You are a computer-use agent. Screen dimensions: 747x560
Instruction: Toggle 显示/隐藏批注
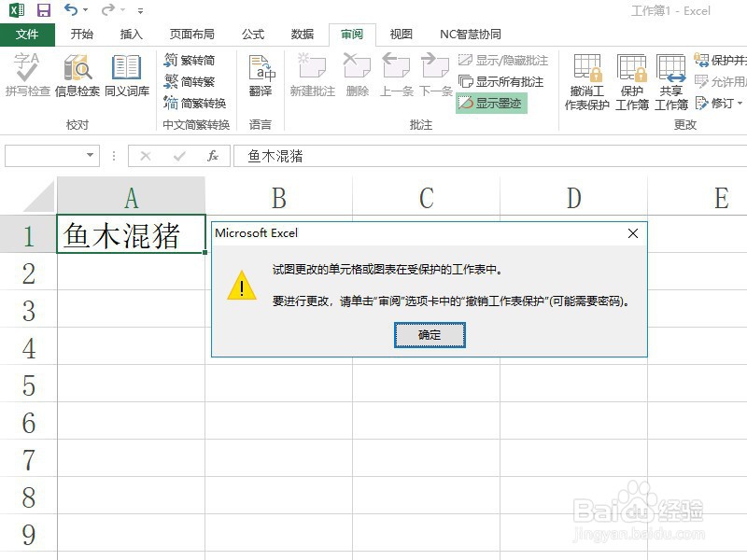[x=503, y=61]
